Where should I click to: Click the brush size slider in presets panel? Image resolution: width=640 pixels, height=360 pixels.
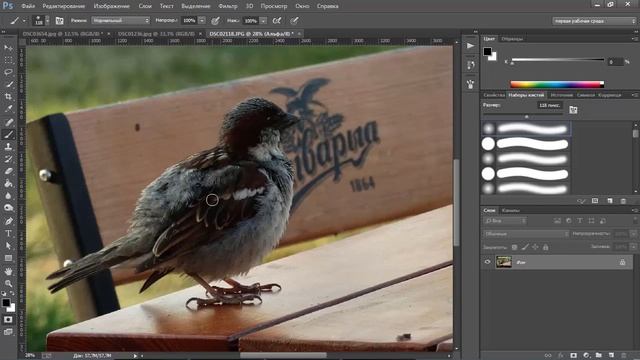click(x=526, y=116)
